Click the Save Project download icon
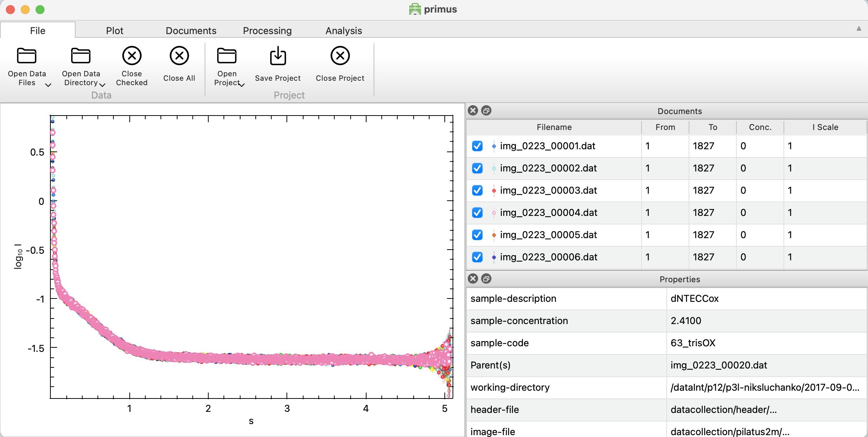 (x=278, y=56)
